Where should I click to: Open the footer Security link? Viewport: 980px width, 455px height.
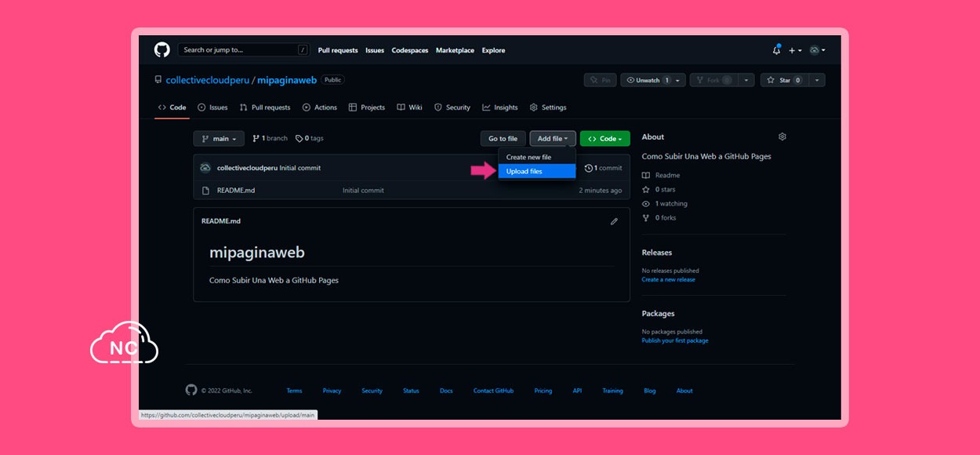(x=372, y=391)
